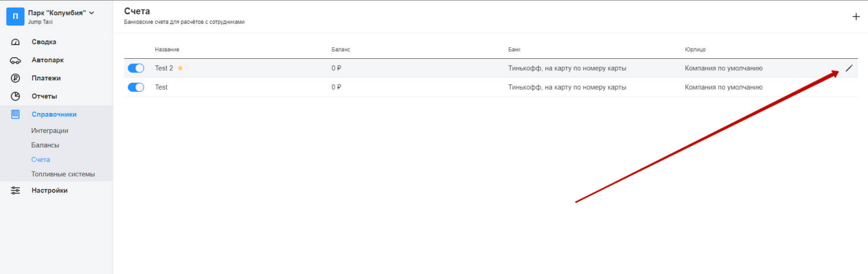
Task: Click the pencil edit icon for Test 2
Action: (x=849, y=68)
